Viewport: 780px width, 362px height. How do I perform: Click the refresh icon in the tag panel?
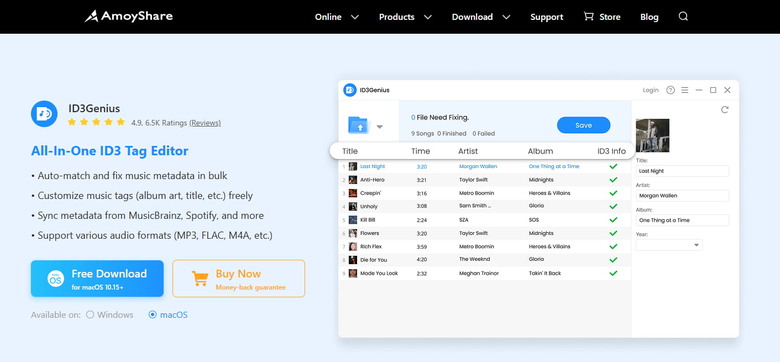(724, 109)
